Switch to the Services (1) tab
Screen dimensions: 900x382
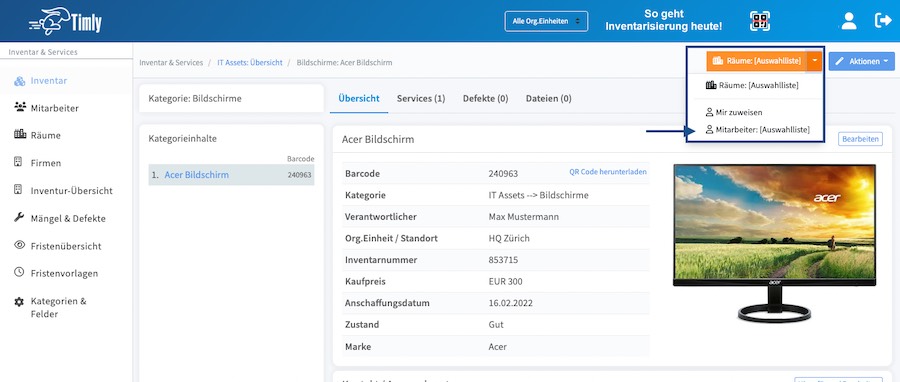pyautogui.click(x=421, y=99)
